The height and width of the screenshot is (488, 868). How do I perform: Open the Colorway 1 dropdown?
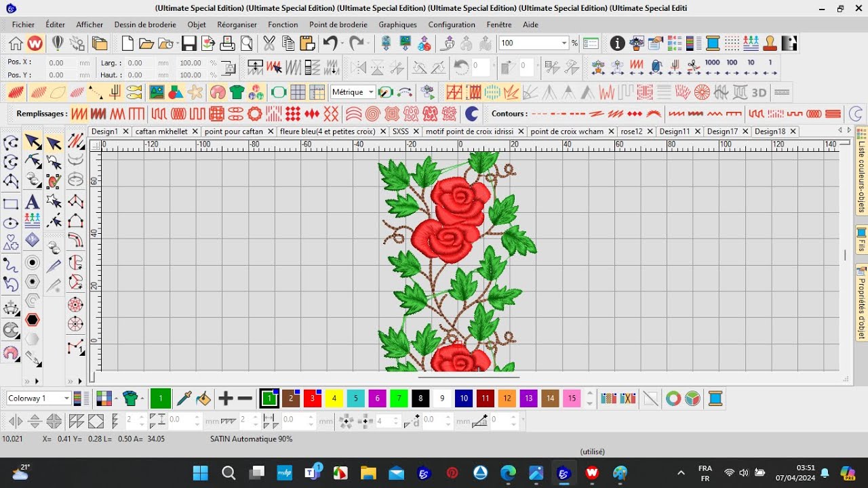tap(66, 399)
